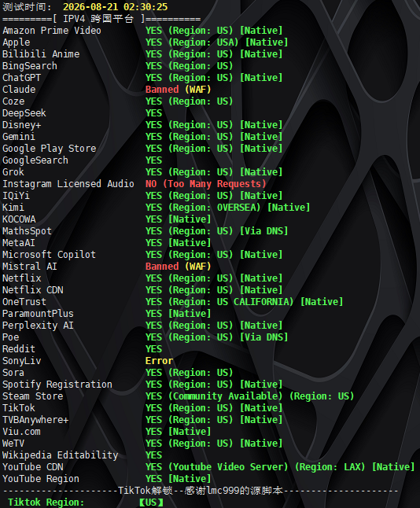Select the 'TVBAnywhere+' row label
420x508 pixels.
click(x=35, y=420)
